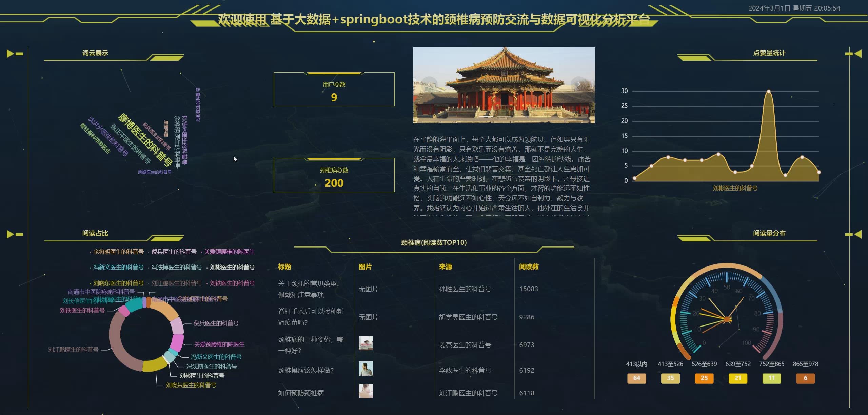The height and width of the screenshot is (415, 868).
Task: Toggle the 413以内 legend badge showing 64
Action: point(636,378)
